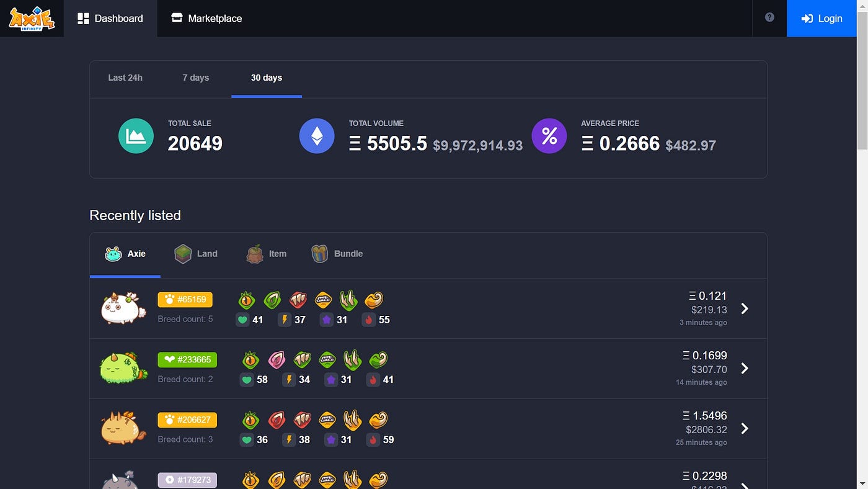
Task: Click the Ethereum Total Volume icon
Action: pyautogui.click(x=317, y=136)
